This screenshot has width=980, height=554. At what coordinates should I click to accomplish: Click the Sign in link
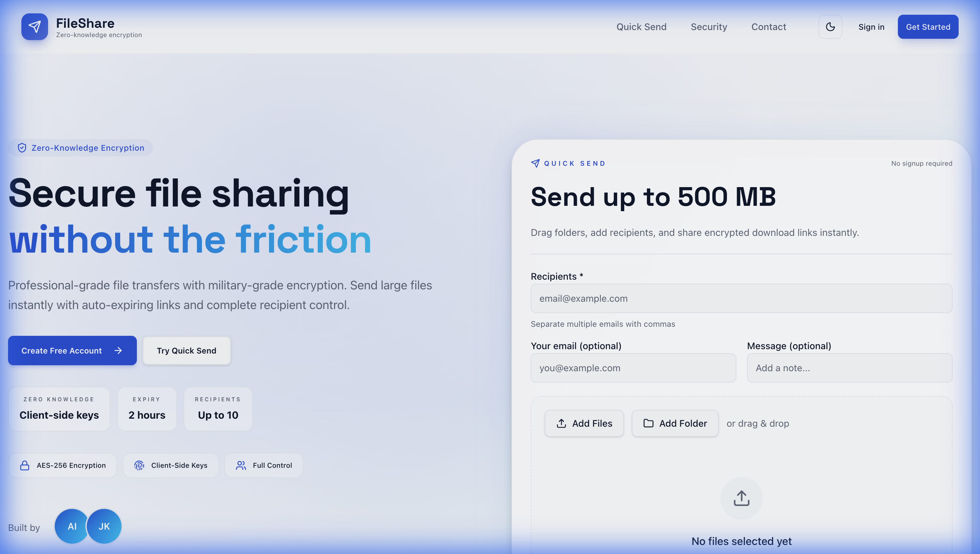(x=871, y=27)
